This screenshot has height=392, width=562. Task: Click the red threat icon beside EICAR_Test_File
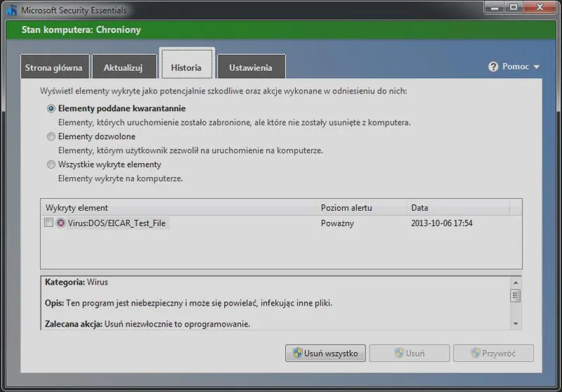tap(61, 223)
